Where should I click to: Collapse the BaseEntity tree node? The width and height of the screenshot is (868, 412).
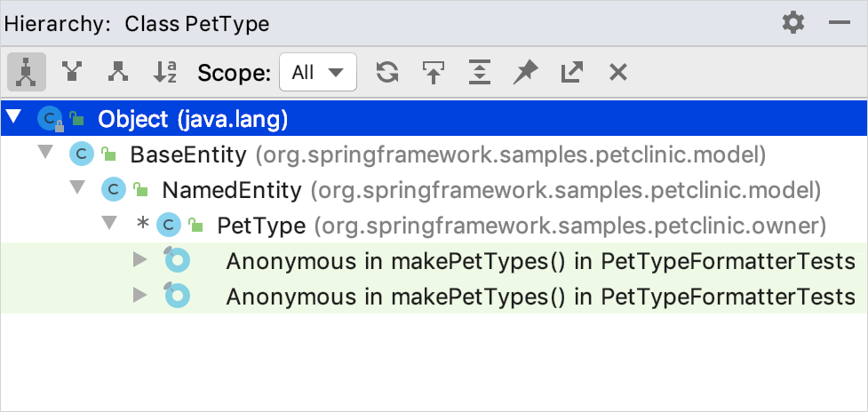pyautogui.click(x=46, y=154)
